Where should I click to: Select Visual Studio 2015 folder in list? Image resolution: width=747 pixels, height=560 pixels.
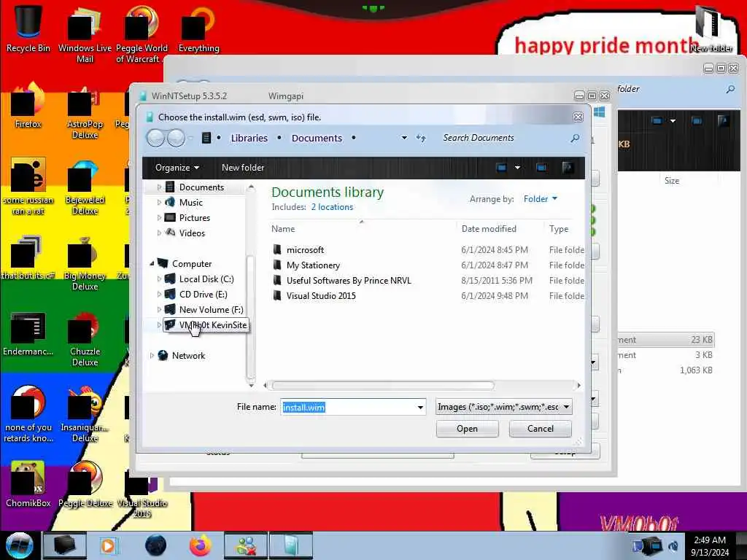[321, 296]
